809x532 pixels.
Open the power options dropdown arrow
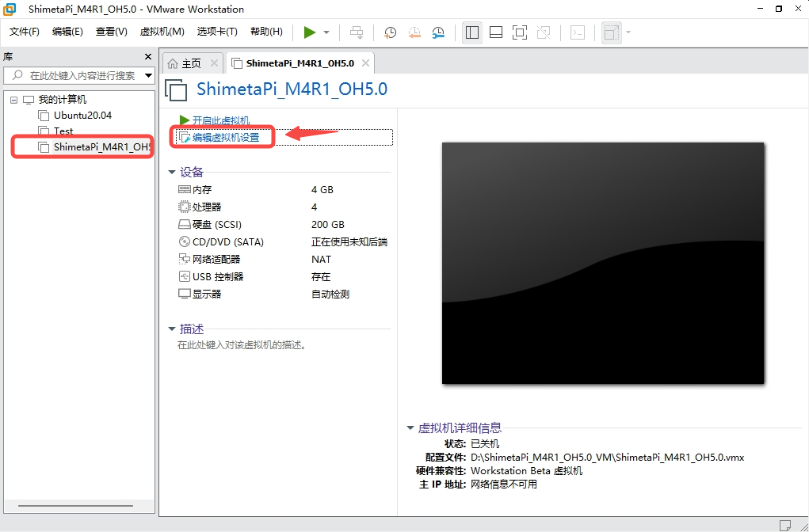326,32
